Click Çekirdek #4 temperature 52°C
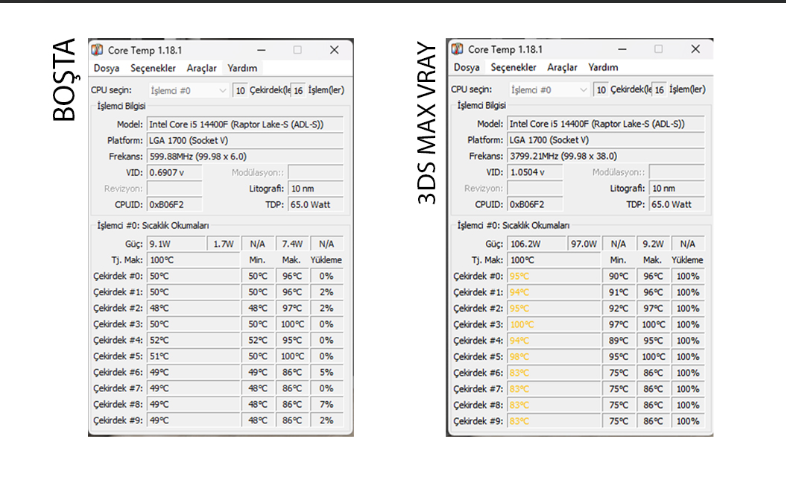The image size is (786, 482). (x=193, y=340)
